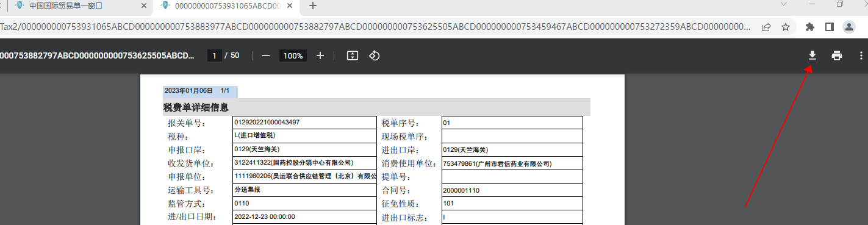Zoom out with the minus button
The image size is (868, 225).
point(266,55)
